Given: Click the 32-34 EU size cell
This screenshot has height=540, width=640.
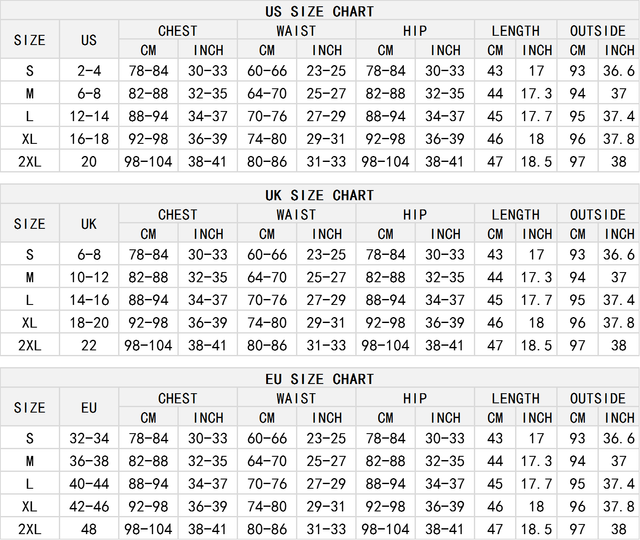Looking at the screenshot, I should pyautogui.click(x=89, y=438).
